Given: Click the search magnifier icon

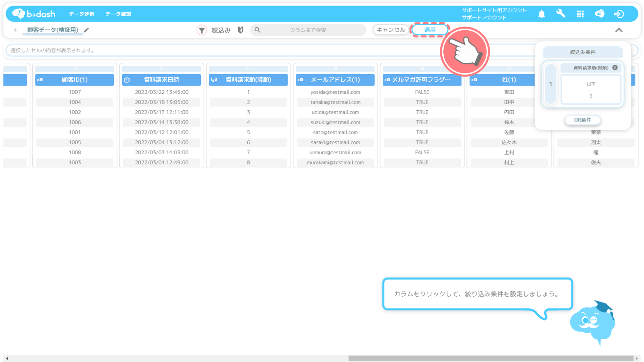Looking at the screenshot, I should (258, 30).
